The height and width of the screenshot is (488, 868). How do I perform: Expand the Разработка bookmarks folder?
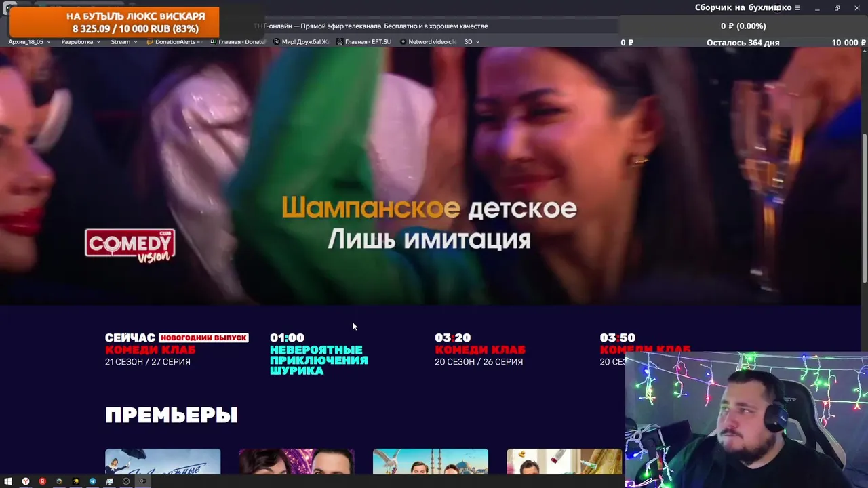(x=81, y=42)
